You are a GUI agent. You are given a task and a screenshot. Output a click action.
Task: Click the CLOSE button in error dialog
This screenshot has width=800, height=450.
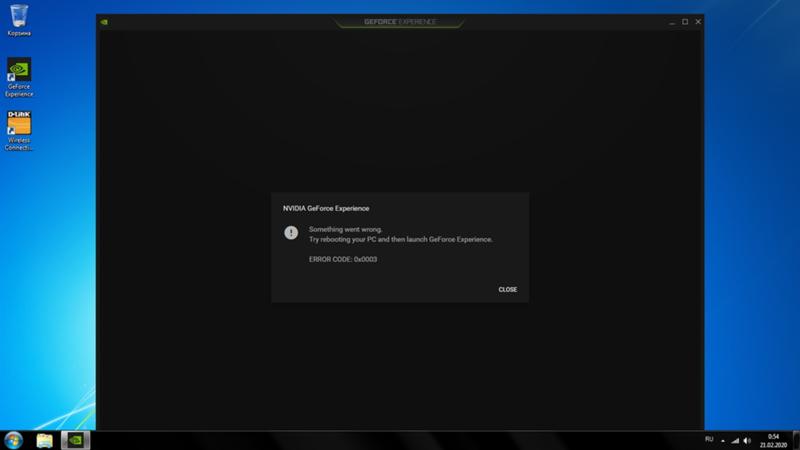507,290
